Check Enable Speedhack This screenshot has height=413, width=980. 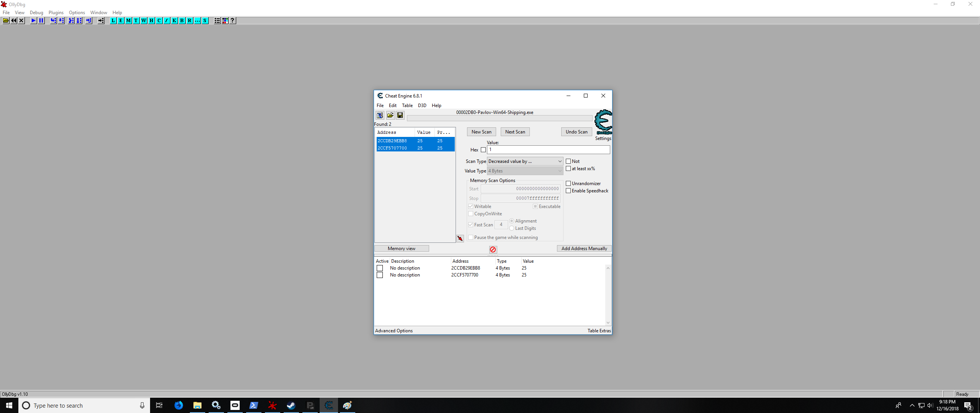(568, 191)
